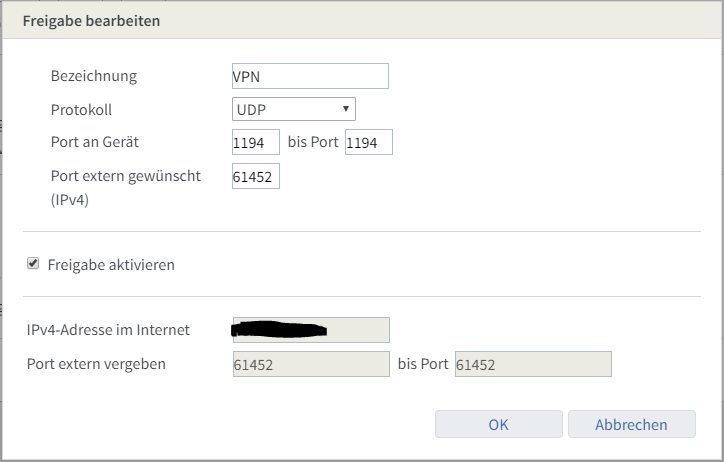This screenshot has width=724, height=462.
Task: Click the Bezeichnung field containing VPN
Action: (x=309, y=76)
